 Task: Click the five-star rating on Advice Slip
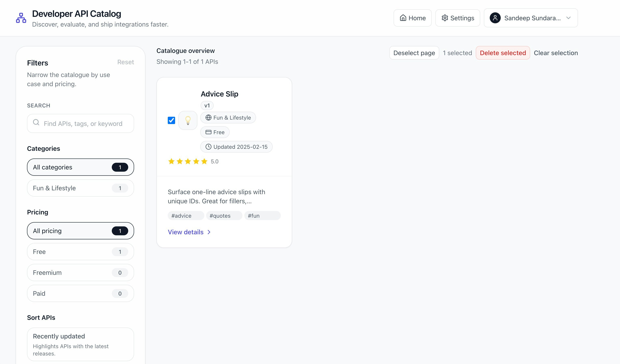tap(188, 162)
